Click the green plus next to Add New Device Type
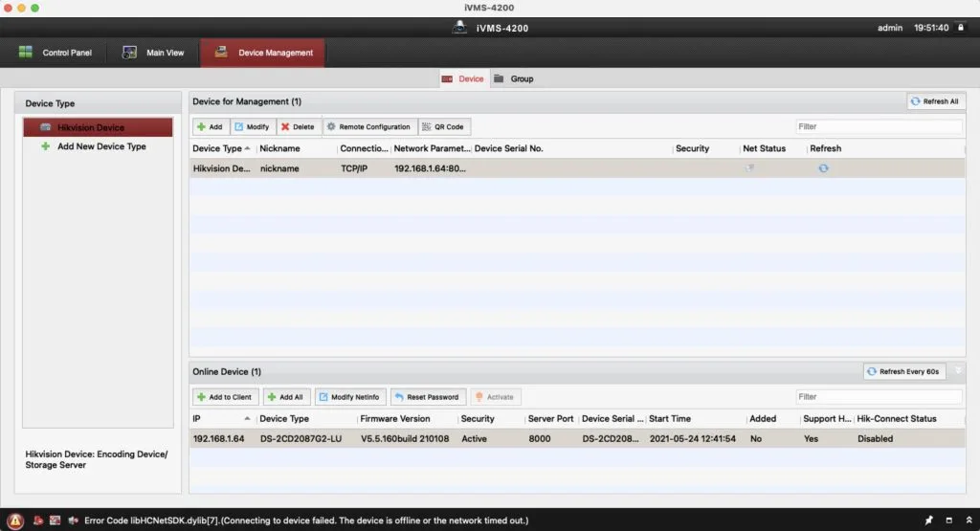Image resolution: width=980 pixels, height=531 pixels. tap(45, 146)
